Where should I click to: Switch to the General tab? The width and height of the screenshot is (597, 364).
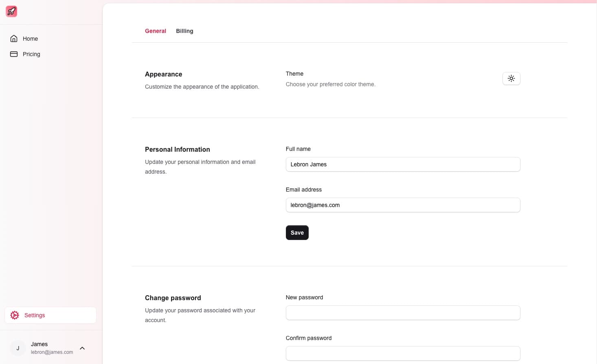tap(155, 31)
